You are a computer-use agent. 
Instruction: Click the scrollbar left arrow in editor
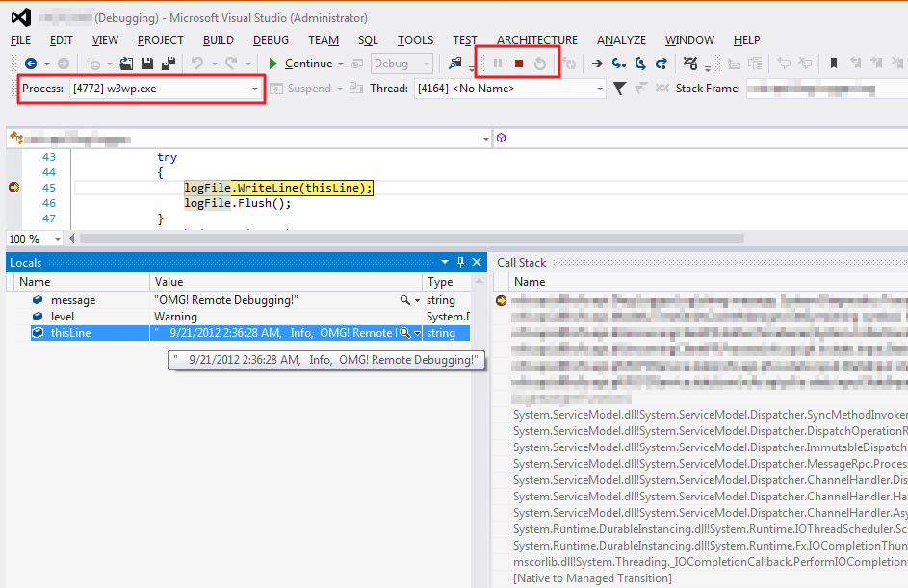72,239
